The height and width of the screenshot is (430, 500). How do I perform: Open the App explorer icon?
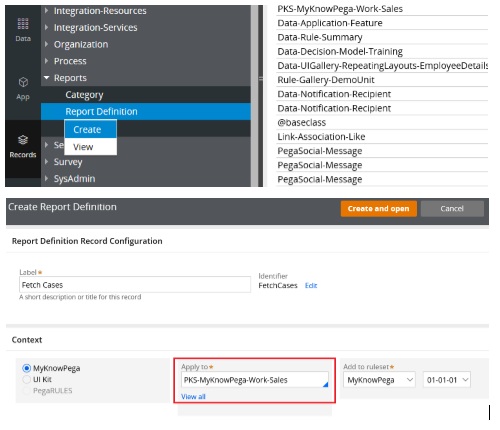coord(23,88)
